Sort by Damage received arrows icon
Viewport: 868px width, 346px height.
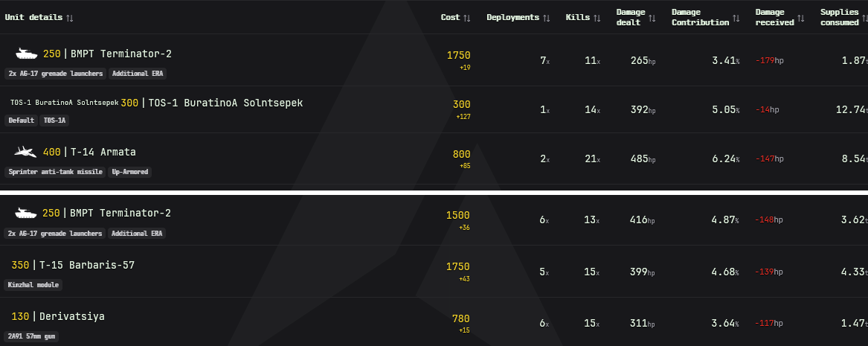(801, 18)
